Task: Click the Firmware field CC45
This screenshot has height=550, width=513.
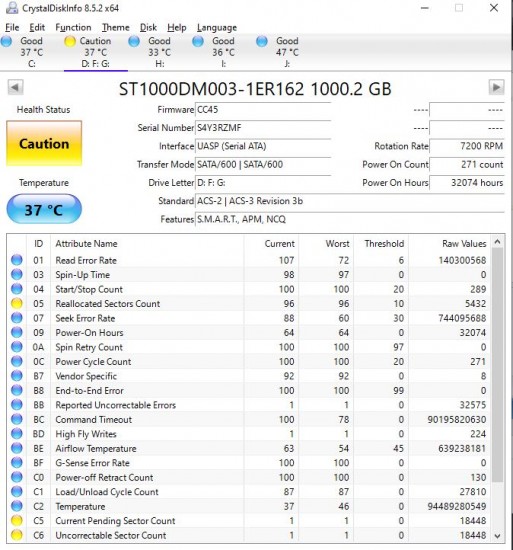Action: pyautogui.click(x=263, y=110)
